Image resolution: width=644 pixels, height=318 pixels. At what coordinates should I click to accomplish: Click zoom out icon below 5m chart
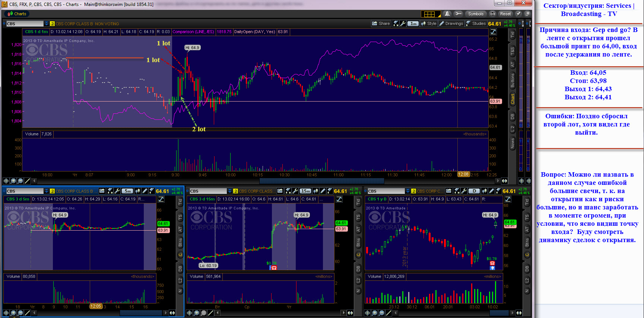[20, 313]
